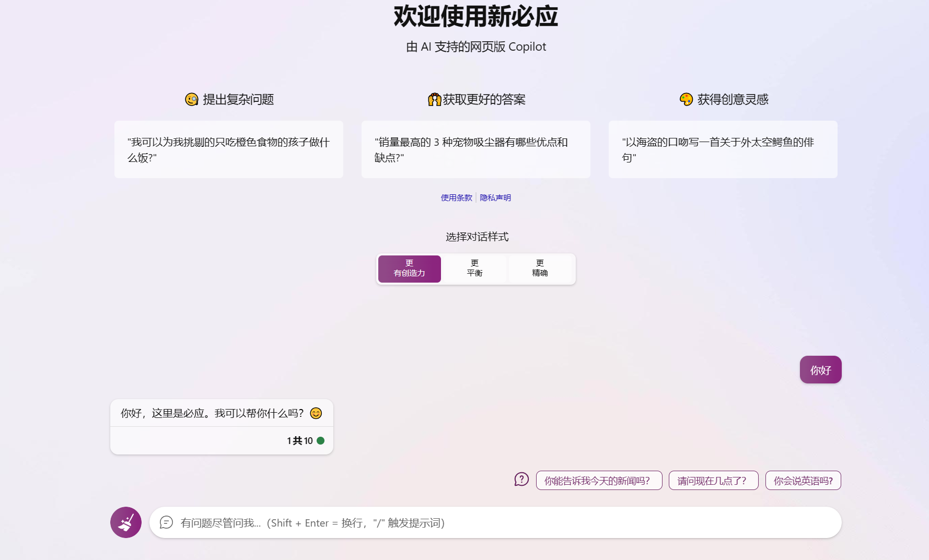
Task: Choose the 更精确 conversation style
Action: 540,269
